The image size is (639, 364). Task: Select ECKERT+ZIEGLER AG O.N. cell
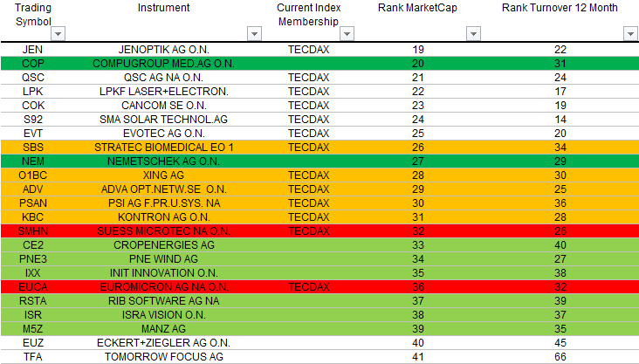[163, 343]
